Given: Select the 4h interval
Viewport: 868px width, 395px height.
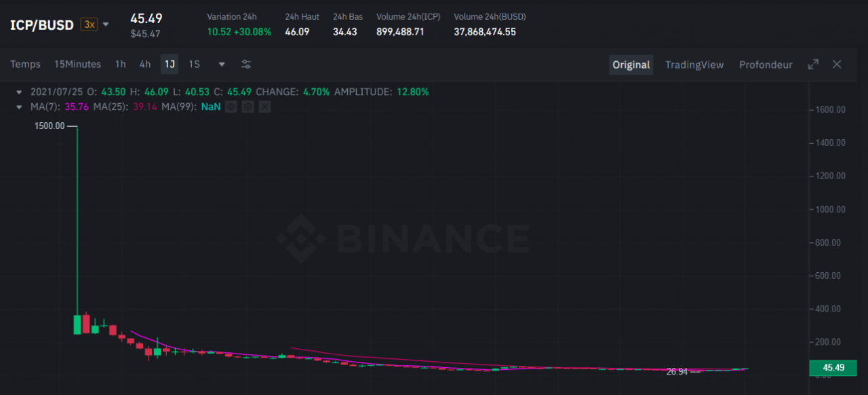Looking at the screenshot, I should [145, 64].
